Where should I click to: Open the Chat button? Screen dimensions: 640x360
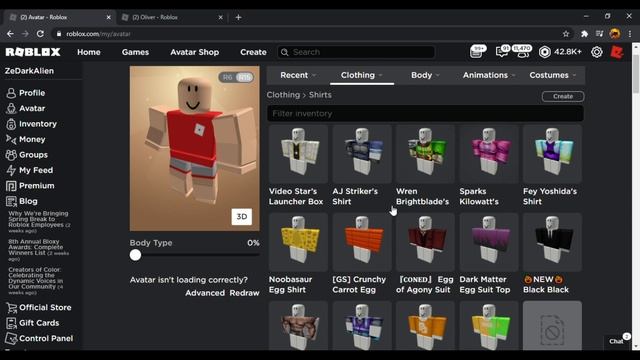pyautogui.click(x=617, y=341)
